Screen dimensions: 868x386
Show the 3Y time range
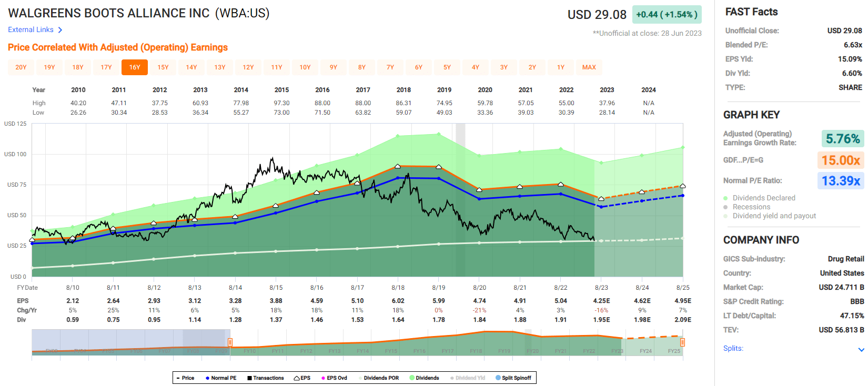coord(504,67)
